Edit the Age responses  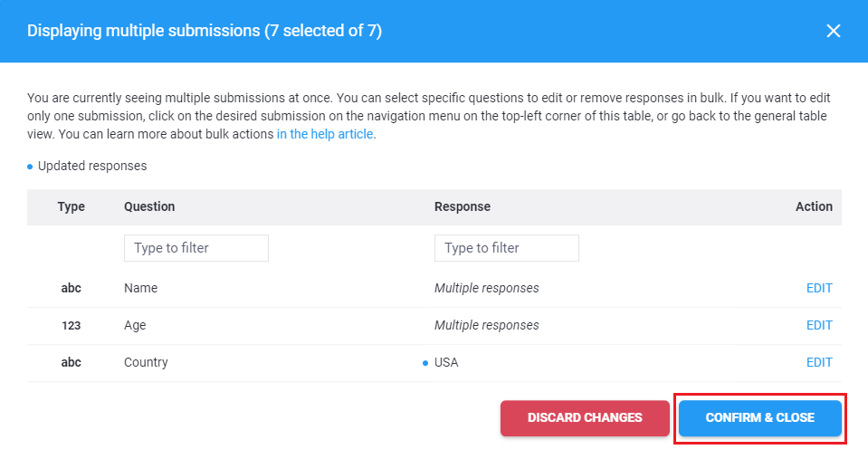pos(818,325)
